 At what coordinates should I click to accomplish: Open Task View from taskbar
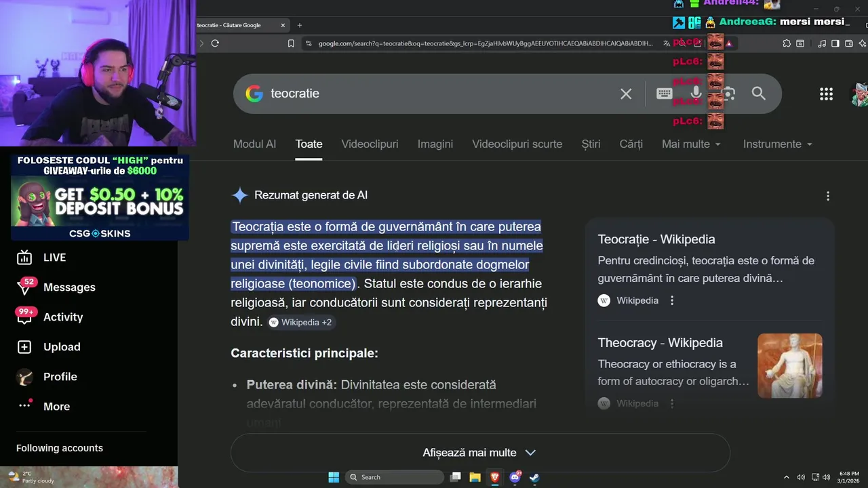coord(456,477)
